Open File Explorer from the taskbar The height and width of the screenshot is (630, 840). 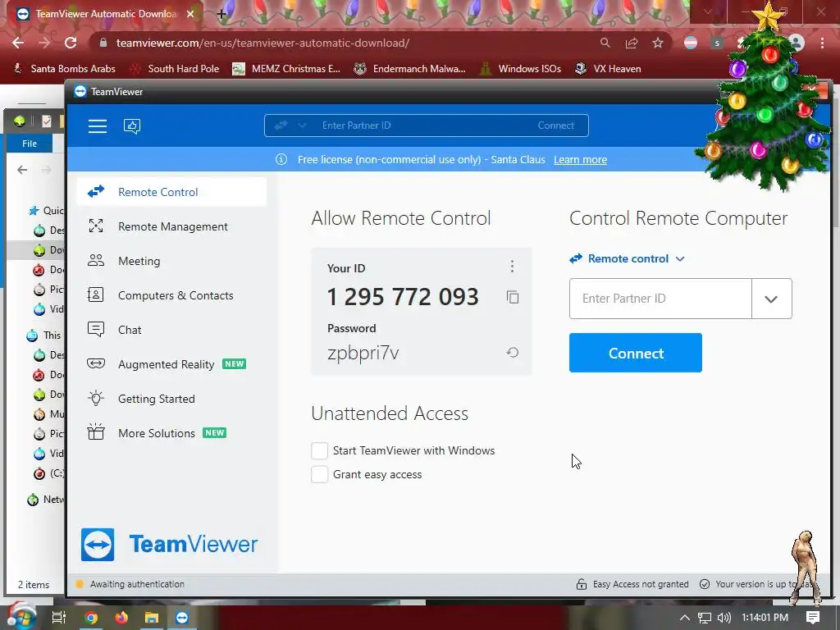tap(152, 618)
